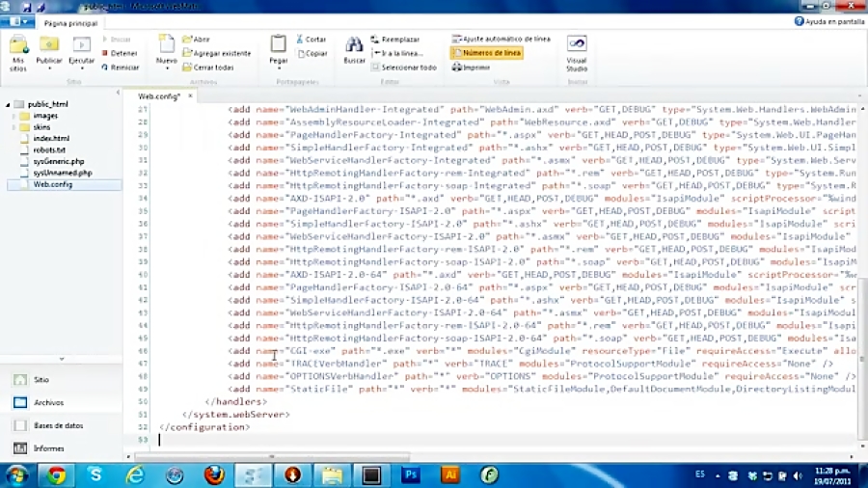This screenshot has height=488, width=868.
Task: Click Ir a la línea
Action: [398, 53]
